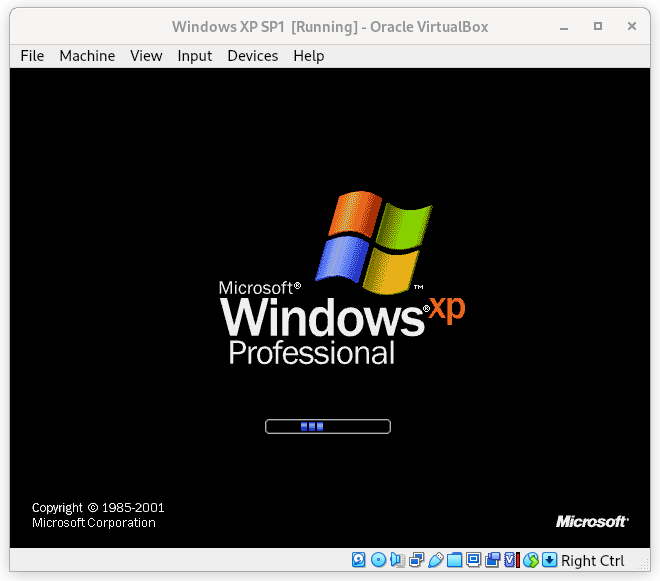
Task: Click the window resize grip corner
Action: click(644, 565)
